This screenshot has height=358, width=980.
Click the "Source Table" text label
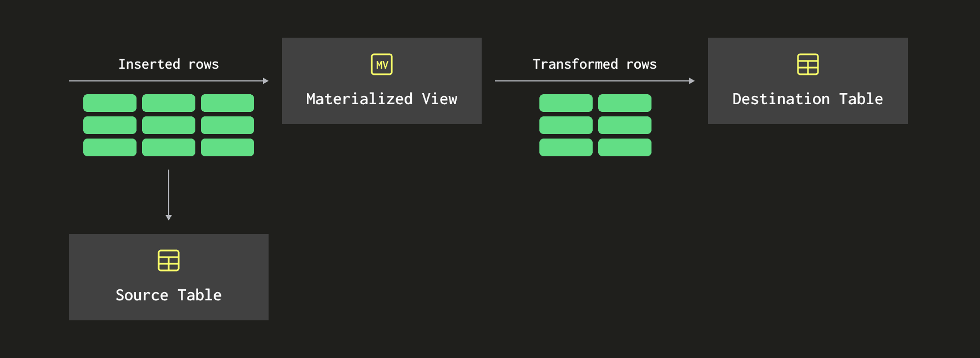[169, 295]
